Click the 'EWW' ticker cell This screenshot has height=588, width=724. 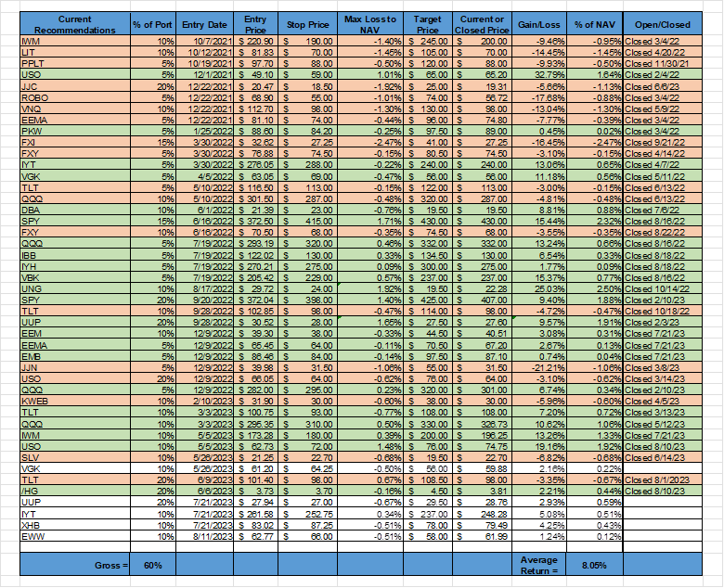(75, 536)
